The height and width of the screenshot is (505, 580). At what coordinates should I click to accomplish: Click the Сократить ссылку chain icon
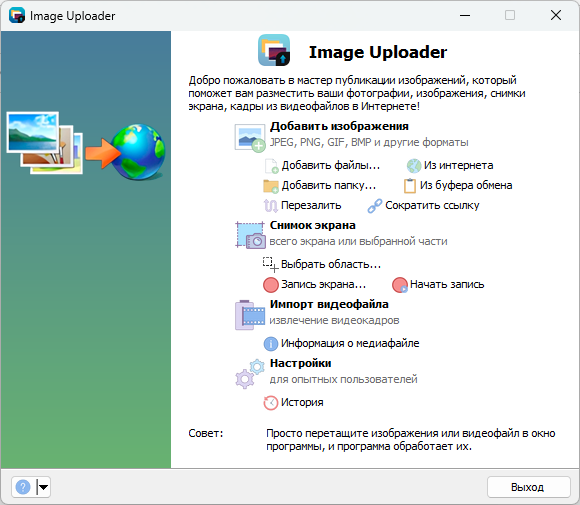[x=375, y=206]
